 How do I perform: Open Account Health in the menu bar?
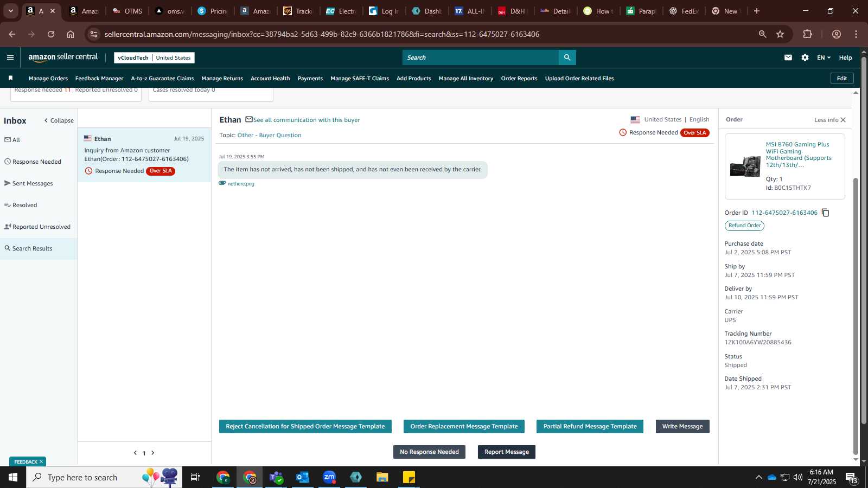270,78
